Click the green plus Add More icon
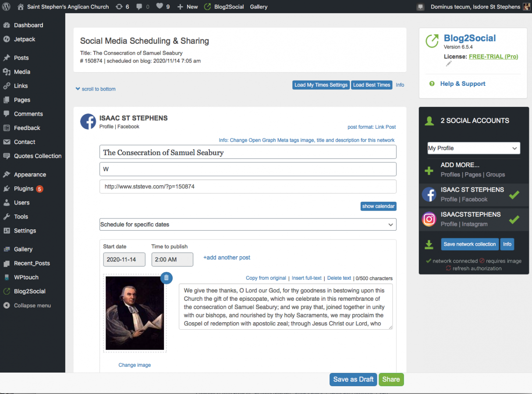532x394 pixels. (429, 170)
